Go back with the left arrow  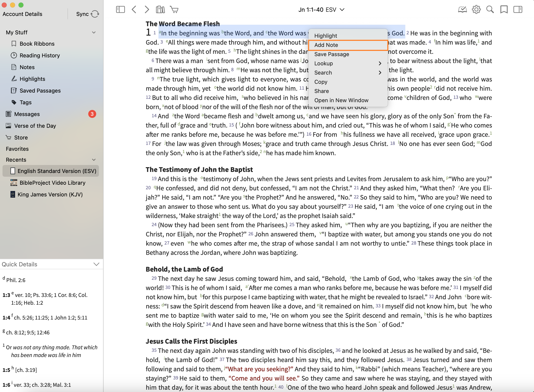tap(134, 9)
